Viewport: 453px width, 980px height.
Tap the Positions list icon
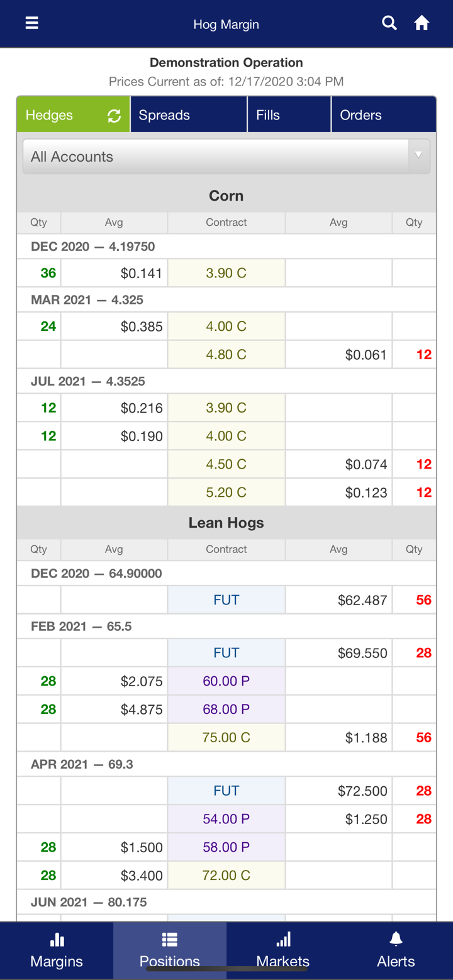pyautogui.click(x=169, y=940)
